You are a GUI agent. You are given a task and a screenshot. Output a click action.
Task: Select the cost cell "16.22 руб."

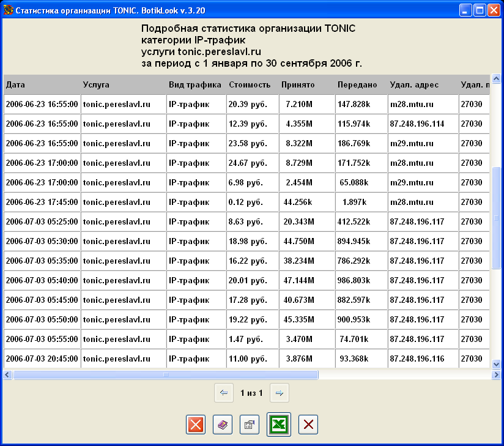pyautogui.click(x=253, y=261)
